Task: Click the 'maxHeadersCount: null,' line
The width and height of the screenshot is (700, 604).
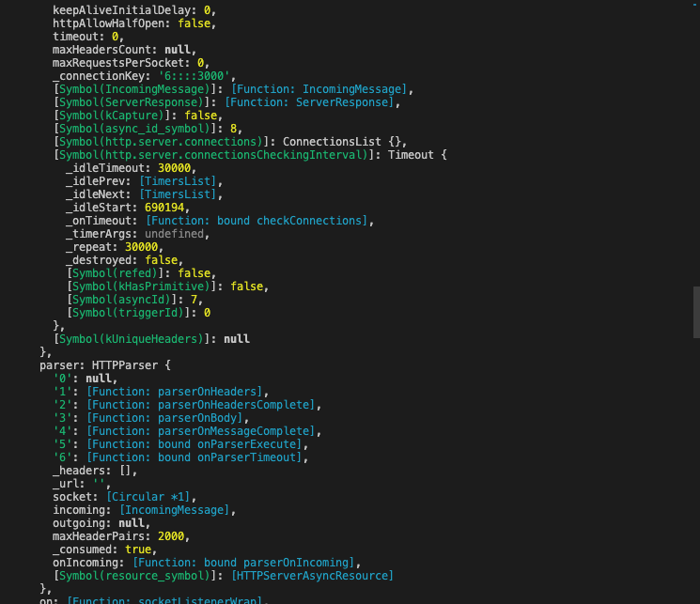Action: point(125,50)
